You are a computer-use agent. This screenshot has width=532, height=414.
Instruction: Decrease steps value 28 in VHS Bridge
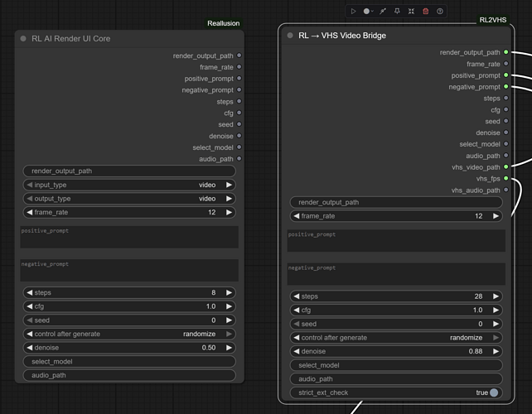(x=297, y=296)
